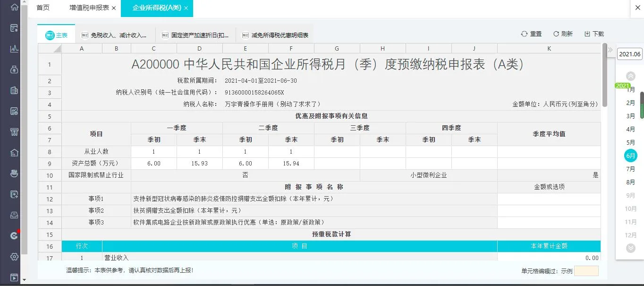644x286 pixels.
Task: Click asset total cell showing 15.94
Action: coord(291,164)
